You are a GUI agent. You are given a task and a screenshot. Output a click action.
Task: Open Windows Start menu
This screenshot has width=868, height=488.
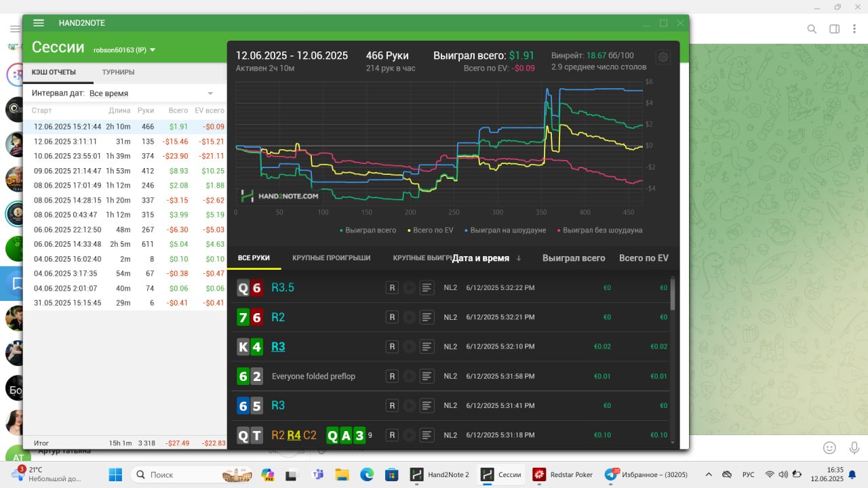pyautogui.click(x=115, y=474)
